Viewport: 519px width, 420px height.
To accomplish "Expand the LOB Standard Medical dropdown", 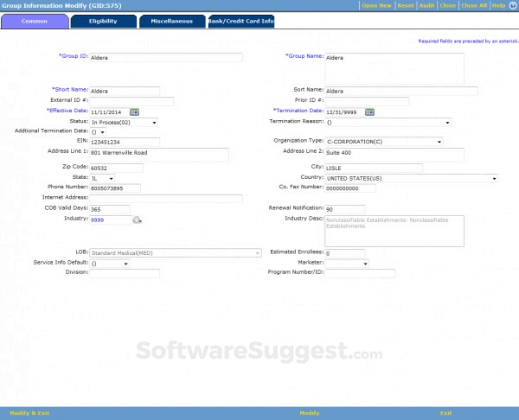I will (x=176, y=253).
